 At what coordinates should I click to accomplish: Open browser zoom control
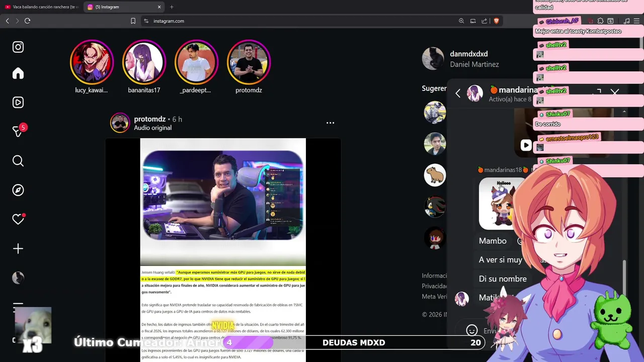[x=461, y=21]
